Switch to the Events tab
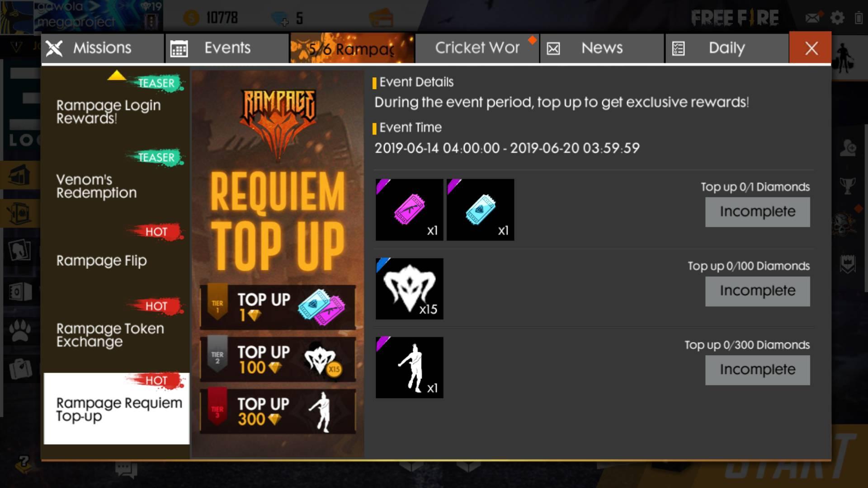 coord(227,48)
